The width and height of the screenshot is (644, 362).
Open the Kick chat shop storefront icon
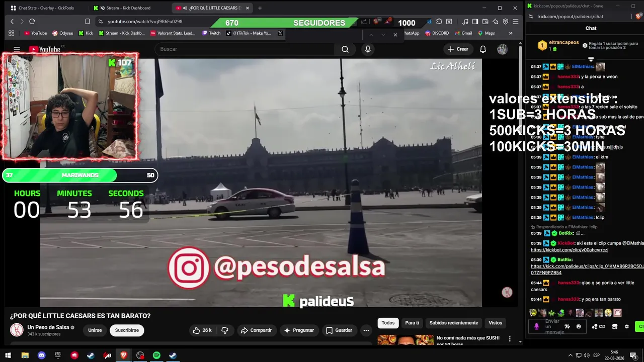pyautogui.click(x=614, y=326)
